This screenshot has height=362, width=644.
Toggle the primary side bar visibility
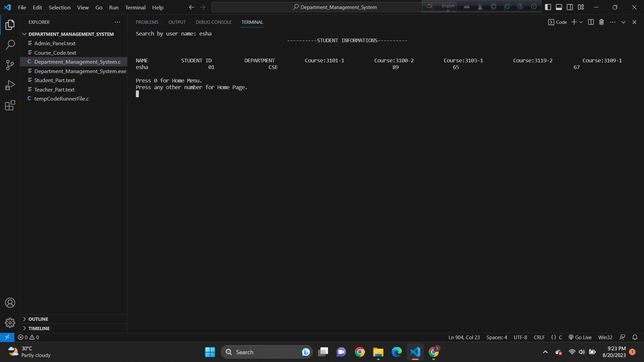tap(548, 7)
